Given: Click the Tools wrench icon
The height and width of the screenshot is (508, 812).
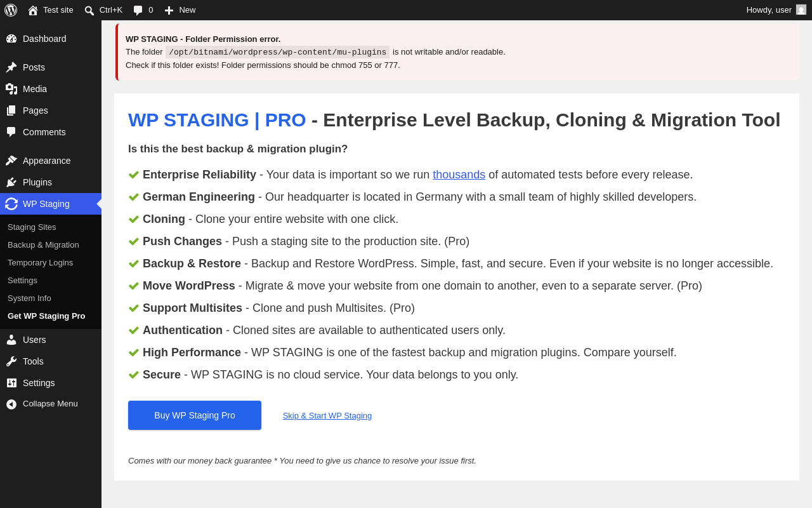Looking at the screenshot, I should pos(11,361).
